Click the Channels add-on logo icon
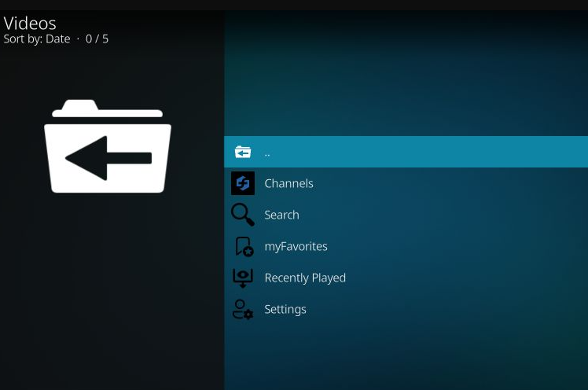588x390 pixels. click(x=243, y=183)
